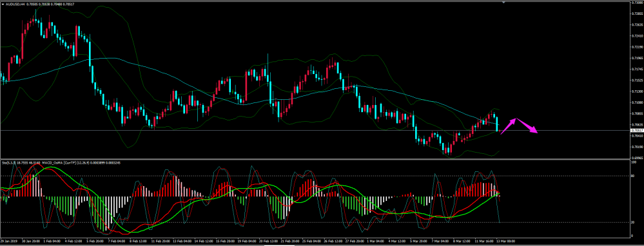Click the 30 Jan 20:00 time label
Viewport: 644px width, 246px height.
point(32,241)
